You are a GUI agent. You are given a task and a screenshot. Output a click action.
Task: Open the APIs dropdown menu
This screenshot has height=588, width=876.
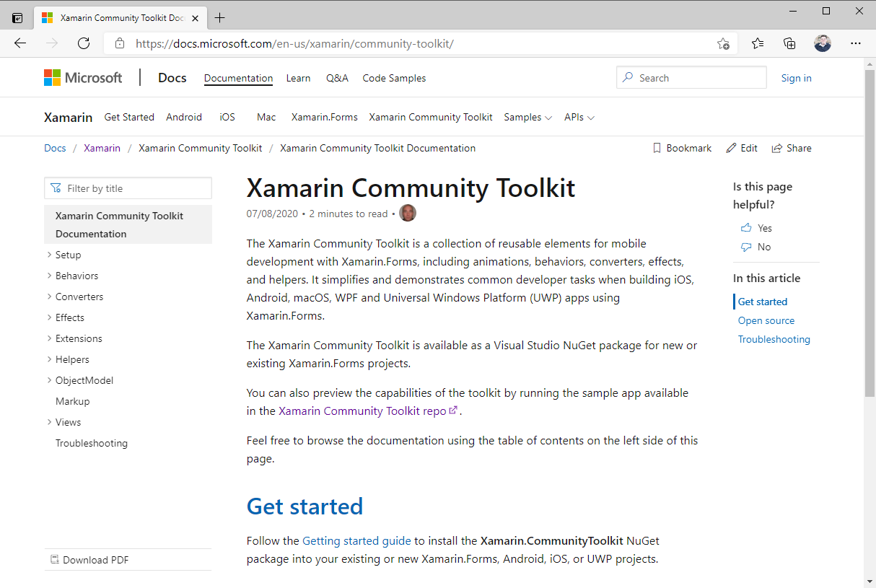click(x=579, y=117)
